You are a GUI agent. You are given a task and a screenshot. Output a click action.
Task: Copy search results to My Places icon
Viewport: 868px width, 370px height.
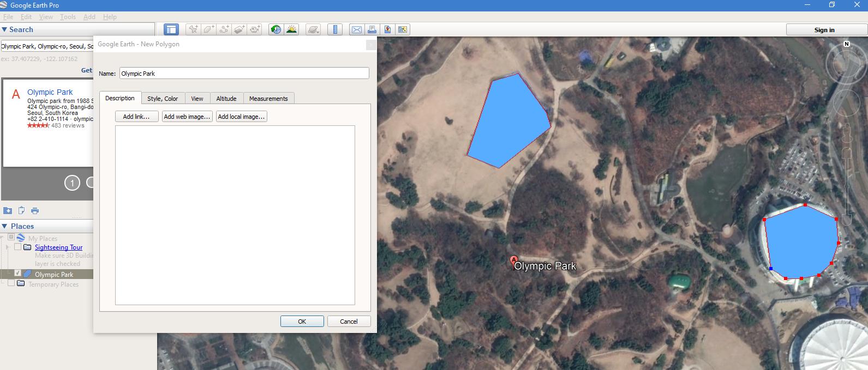click(x=8, y=211)
